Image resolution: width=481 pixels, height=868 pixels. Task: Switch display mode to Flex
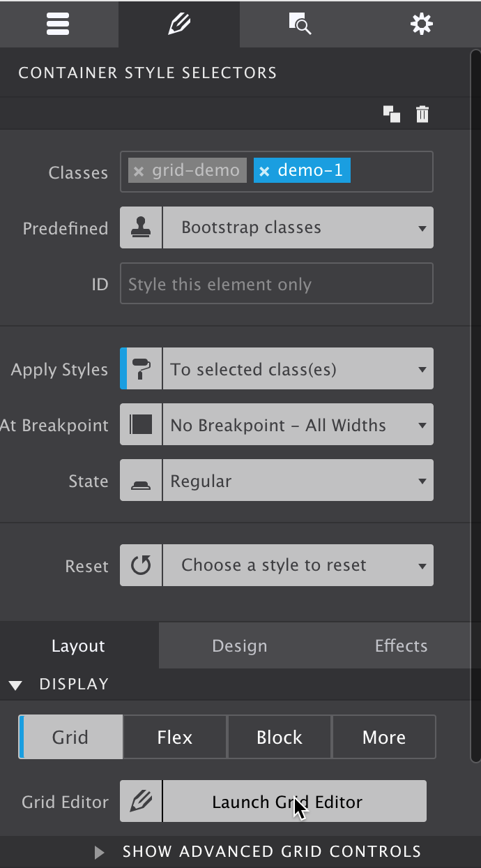click(174, 737)
